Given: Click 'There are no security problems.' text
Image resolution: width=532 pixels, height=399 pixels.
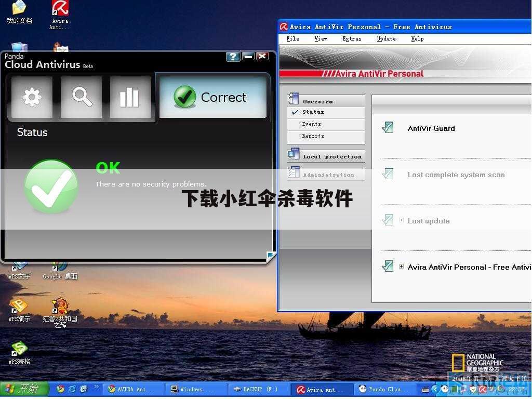Looking at the screenshot, I should click(x=151, y=184).
